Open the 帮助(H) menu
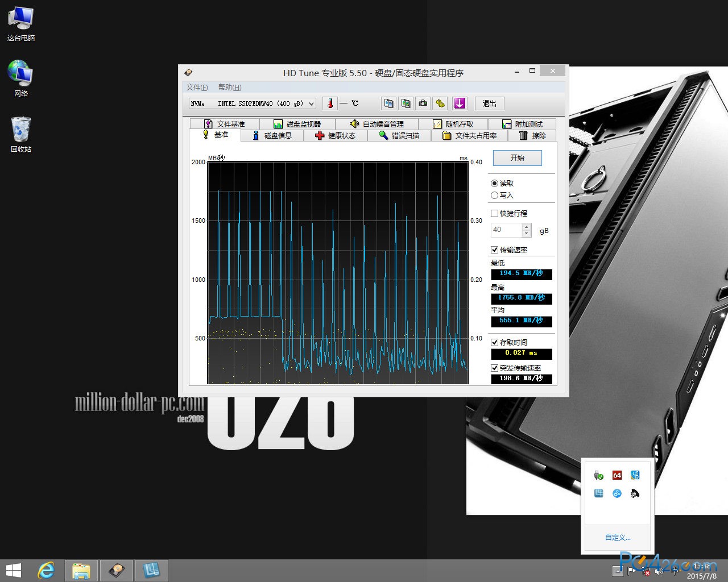The image size is (728, 582). pyautogui.click(x=230, y=87)
